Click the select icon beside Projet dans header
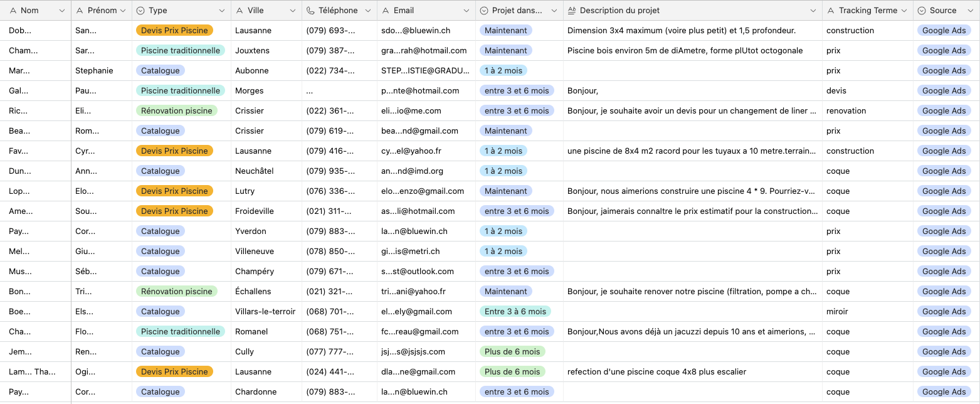The width and height of the screenshot is (980, 404). coord(484,11)
